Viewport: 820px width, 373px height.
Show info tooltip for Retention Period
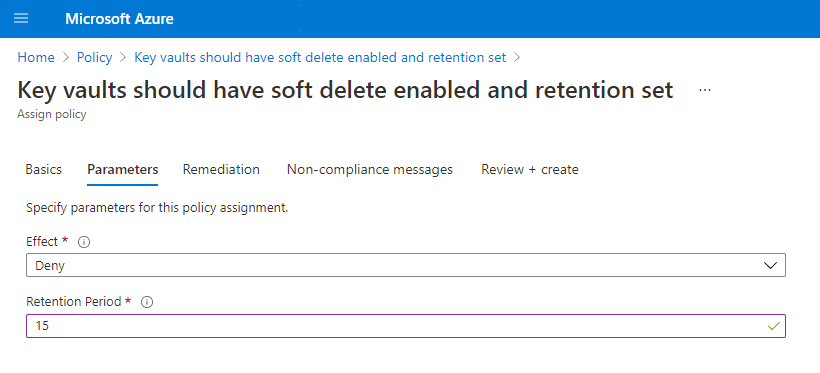[x=147, y=302]
